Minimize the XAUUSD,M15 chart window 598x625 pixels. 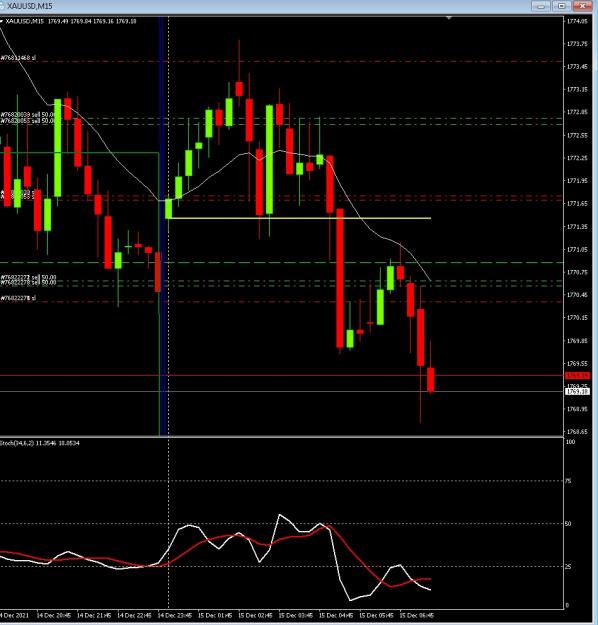541,6
